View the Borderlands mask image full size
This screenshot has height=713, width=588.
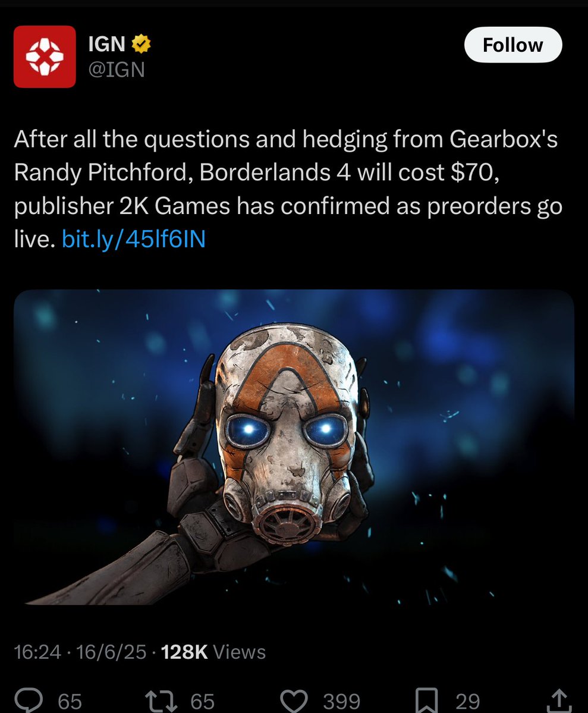coord(294,447)
